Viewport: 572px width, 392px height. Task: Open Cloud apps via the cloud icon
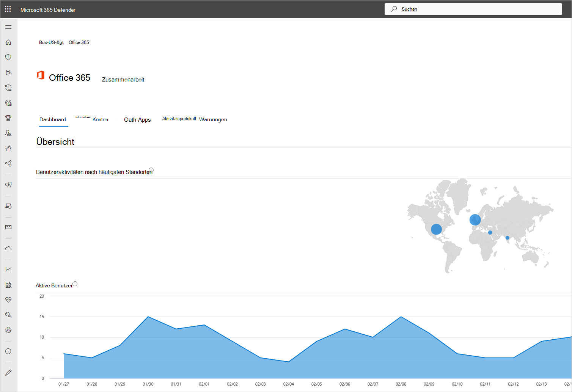[x=8, y=248]
